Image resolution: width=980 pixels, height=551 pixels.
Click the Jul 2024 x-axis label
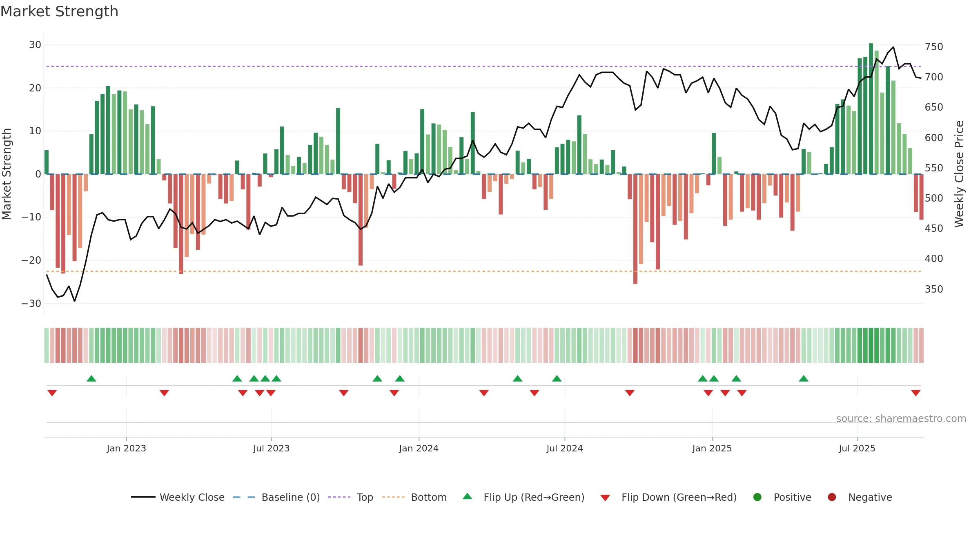pyautogui.click(x=564, y=448)
